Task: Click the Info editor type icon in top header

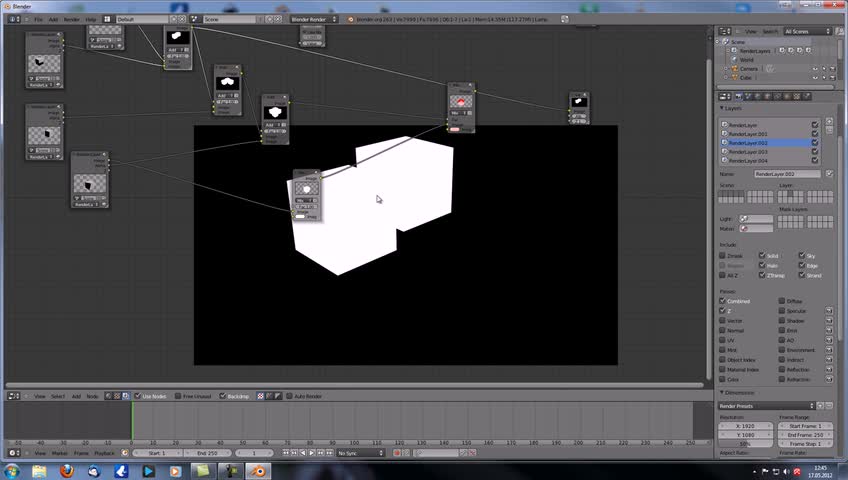Action: (x=14, y=19)
